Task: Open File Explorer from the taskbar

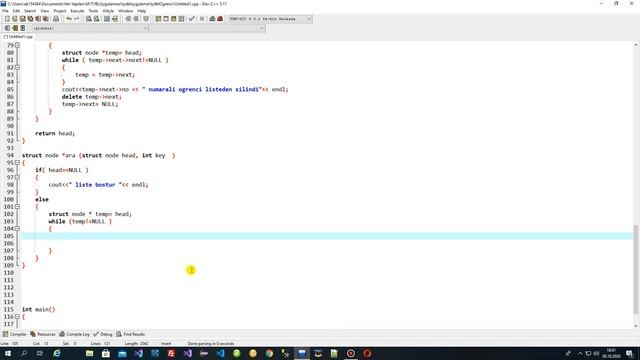Action: pyautogui.click(x=89, y=353)
